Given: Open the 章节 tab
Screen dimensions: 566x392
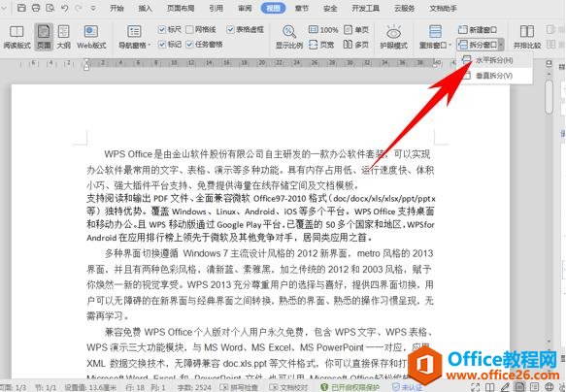Looking at the screenshot, I should coord(302,8).
